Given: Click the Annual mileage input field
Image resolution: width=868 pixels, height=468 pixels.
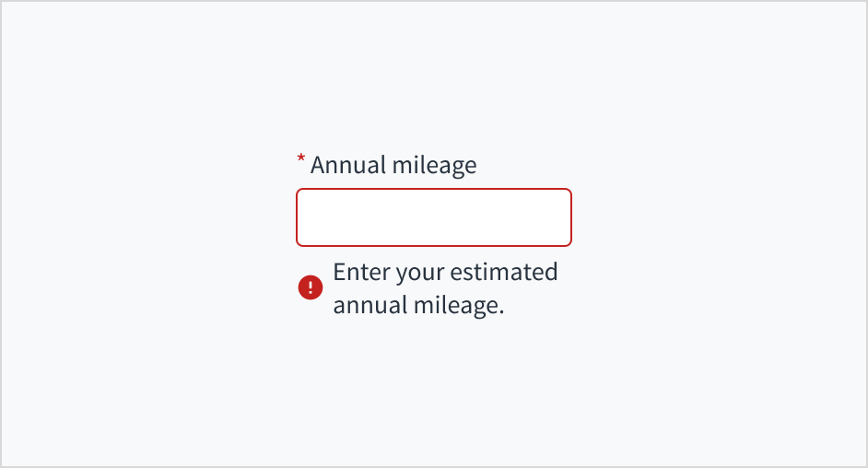Looking at the screenshot, I should (x=433, y=217).
